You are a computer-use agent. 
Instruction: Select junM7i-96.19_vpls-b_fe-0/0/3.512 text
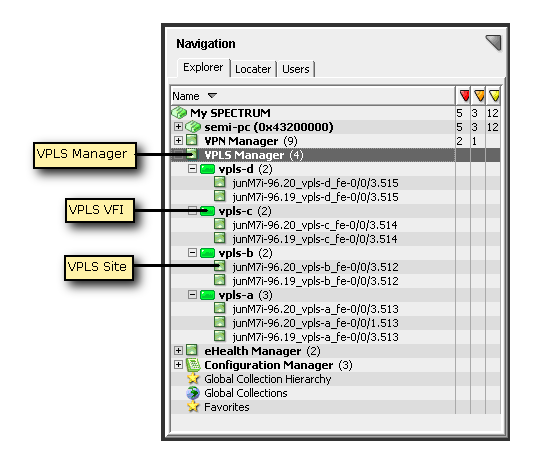click(316, 281)
